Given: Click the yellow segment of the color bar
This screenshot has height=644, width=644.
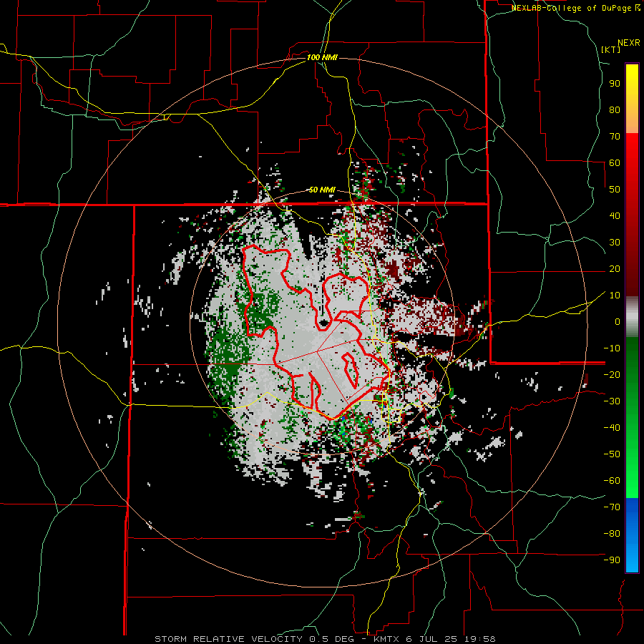Looking at the screenshot, I should 632,82.
